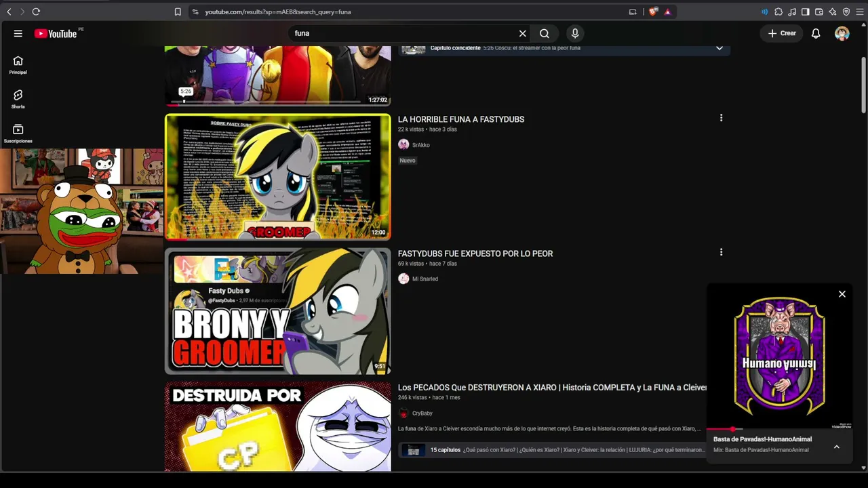Clear the search text with the X
This screenshot has height=488, width=868.
click(x=523, y=33)
